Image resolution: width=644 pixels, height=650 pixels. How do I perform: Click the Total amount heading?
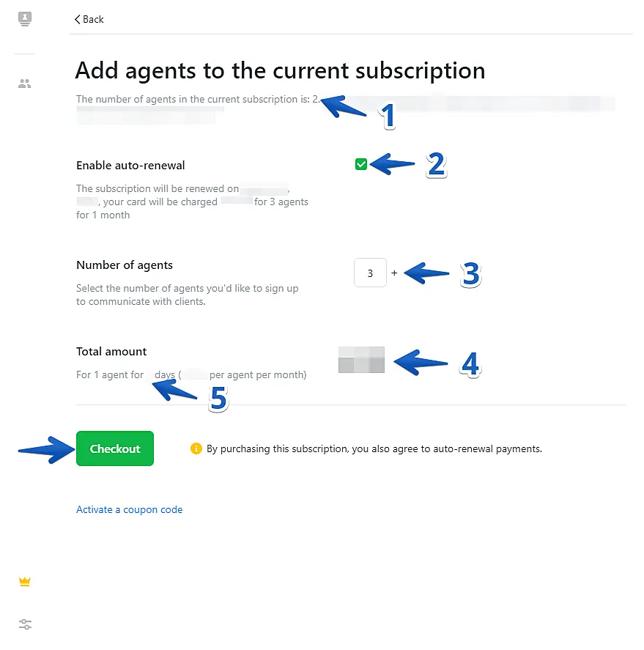pyautogui.click(x=111, y=352)
